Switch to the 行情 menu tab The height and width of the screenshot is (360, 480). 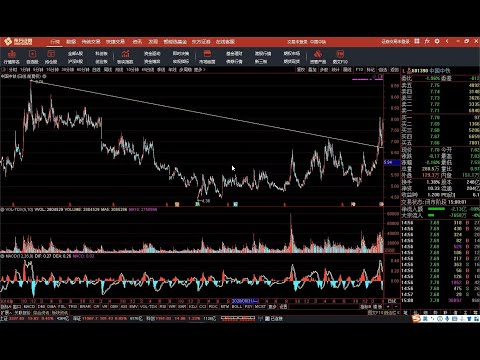click(55, 42)
